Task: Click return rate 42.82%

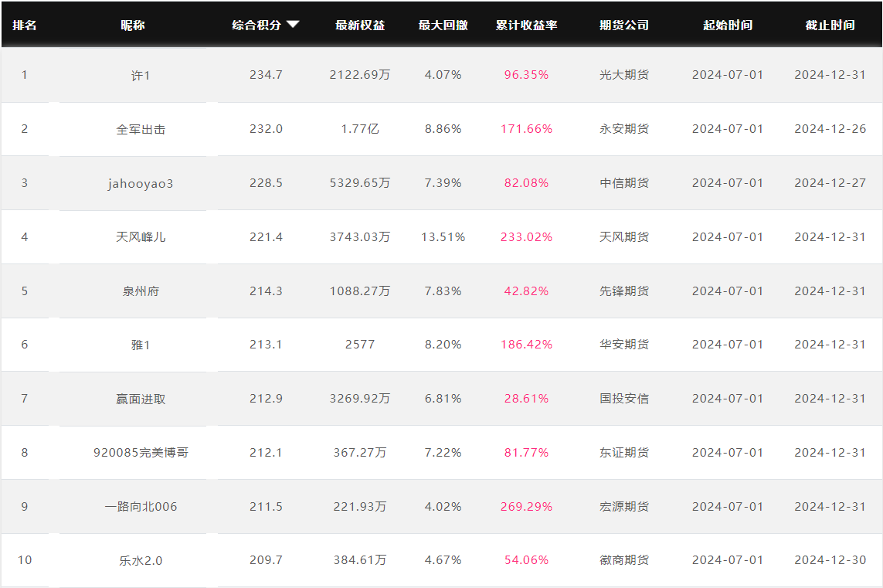Action: pyautogui.click(x=527, y=291)
